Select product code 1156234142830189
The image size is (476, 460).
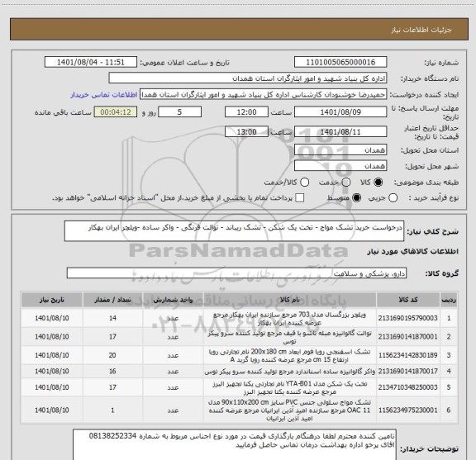coord(407,355)
